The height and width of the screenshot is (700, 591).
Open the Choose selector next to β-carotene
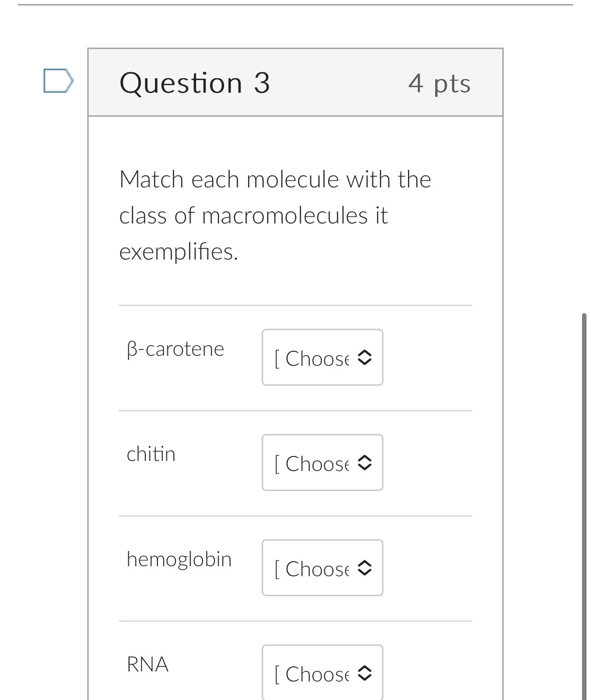pos(322,357)
